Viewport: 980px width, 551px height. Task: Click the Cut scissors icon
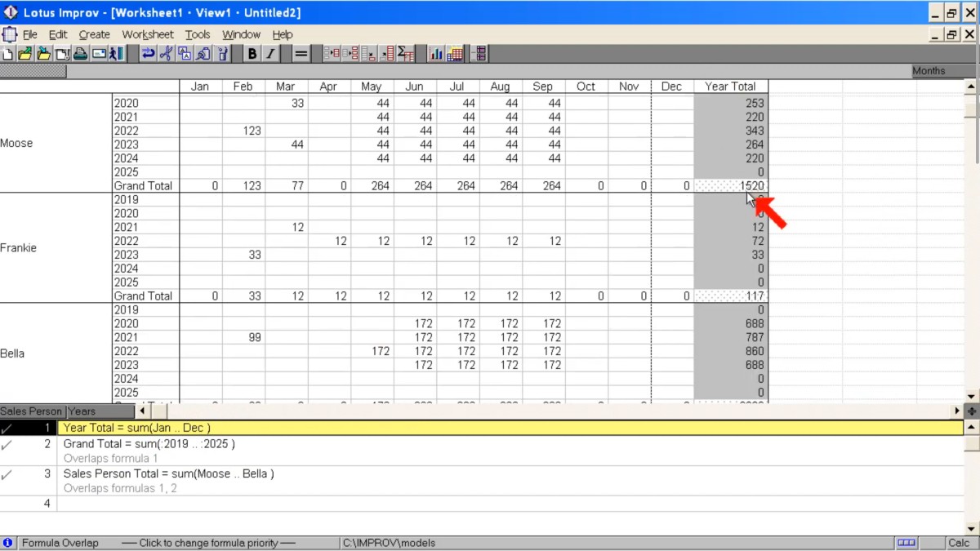tap(166, 54)
